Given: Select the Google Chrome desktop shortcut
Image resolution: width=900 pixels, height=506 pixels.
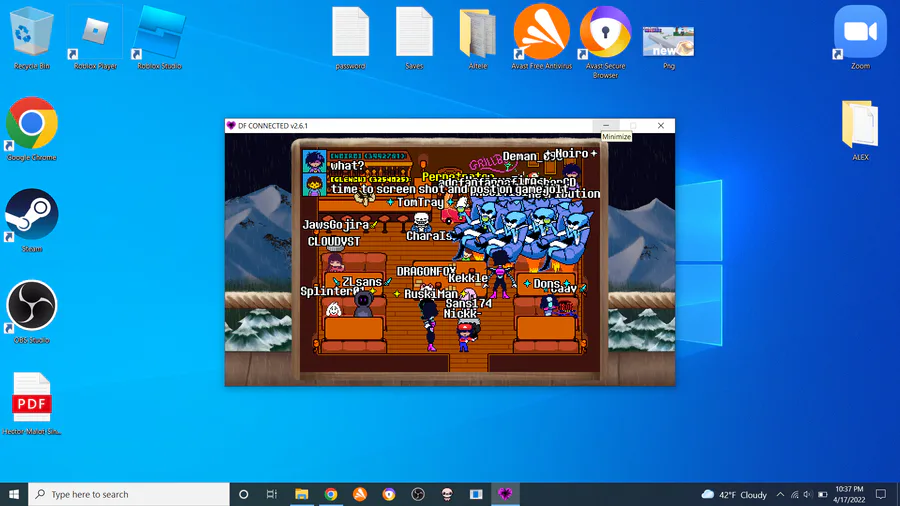Looking at the screenshot, I should (x=32, y=130).
